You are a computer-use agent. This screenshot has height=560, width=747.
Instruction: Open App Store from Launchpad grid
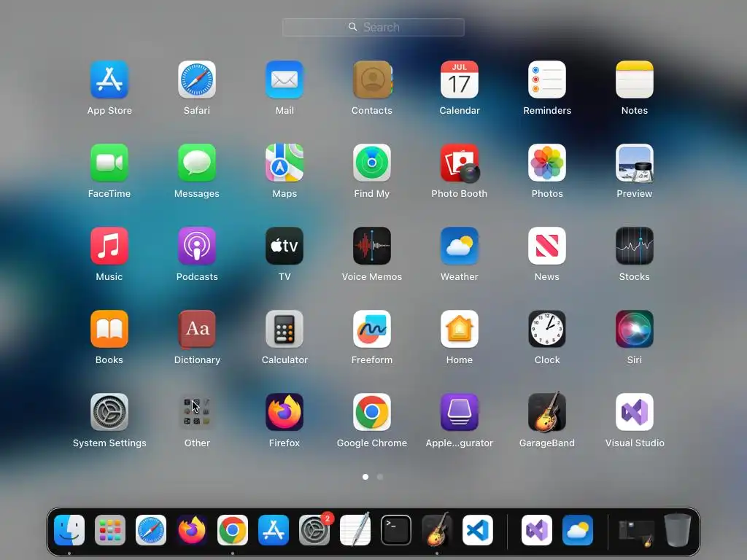pos(109,79)
